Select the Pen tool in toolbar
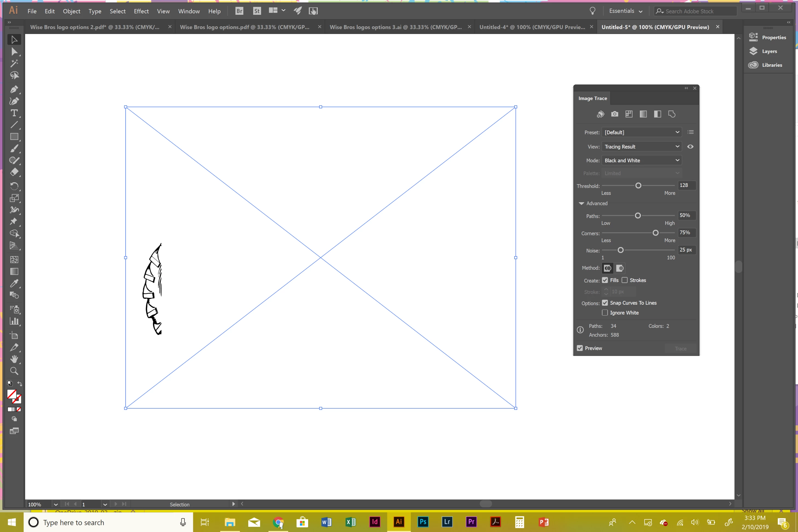 coord(14,89)
